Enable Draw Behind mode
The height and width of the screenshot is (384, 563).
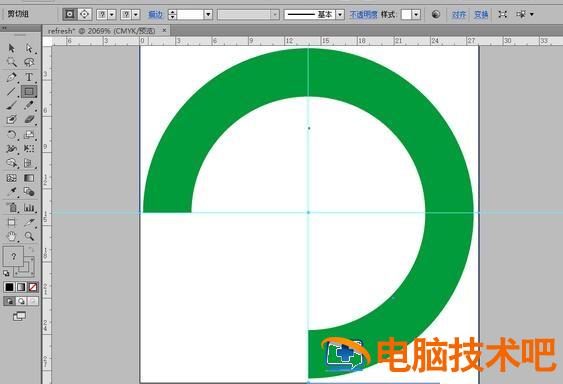[21, 301]
